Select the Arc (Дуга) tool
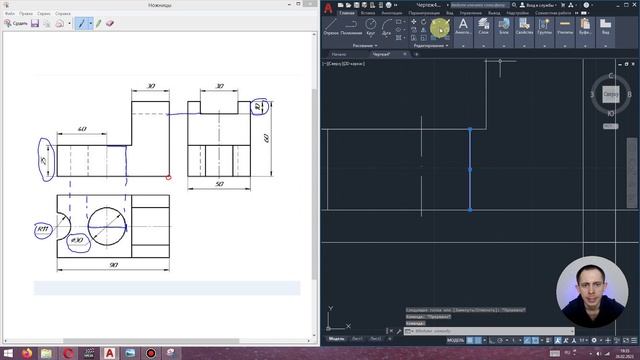Screen dimensions: 640x360 [386, 26]
